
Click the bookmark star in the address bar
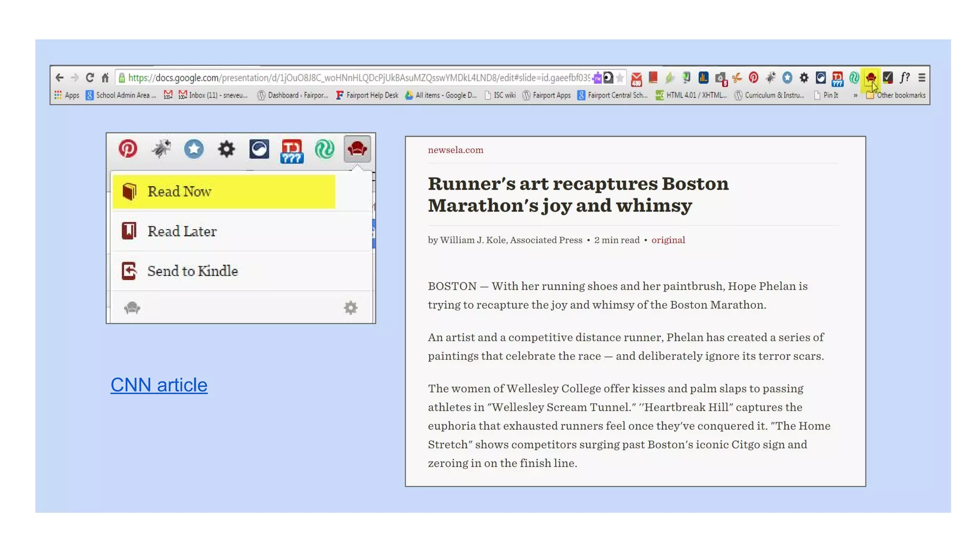click(620, 77)
